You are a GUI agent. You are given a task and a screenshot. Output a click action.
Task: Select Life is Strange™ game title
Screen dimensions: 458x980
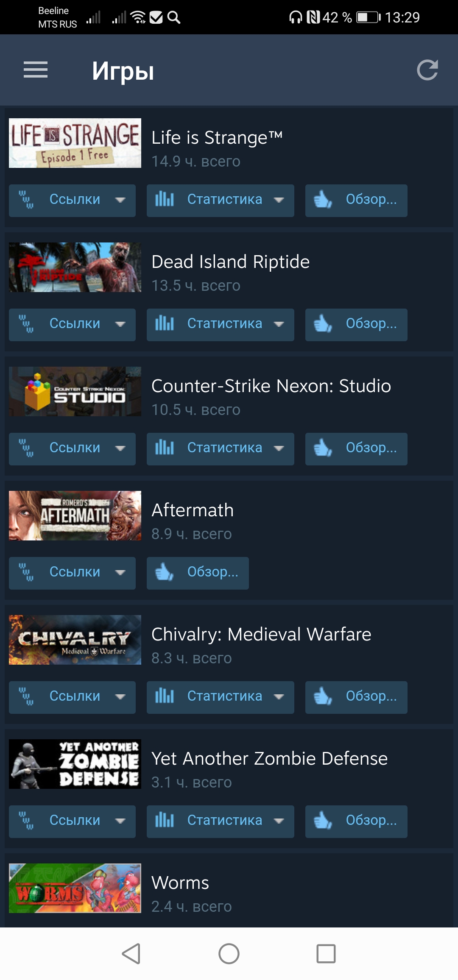(x=217, y=138)
